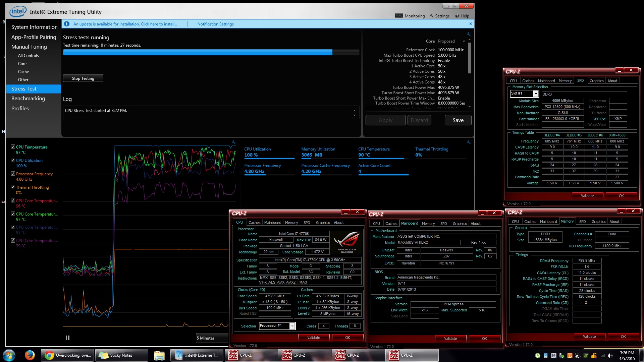Open System Information section
The image size is (644, 362).
[34, 27]
